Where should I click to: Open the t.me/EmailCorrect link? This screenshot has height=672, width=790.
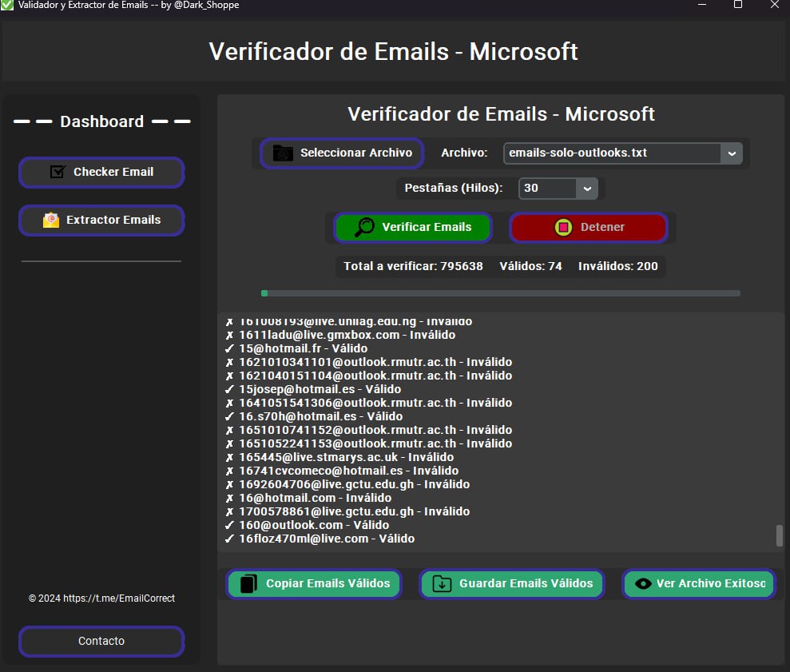[101, 598]
